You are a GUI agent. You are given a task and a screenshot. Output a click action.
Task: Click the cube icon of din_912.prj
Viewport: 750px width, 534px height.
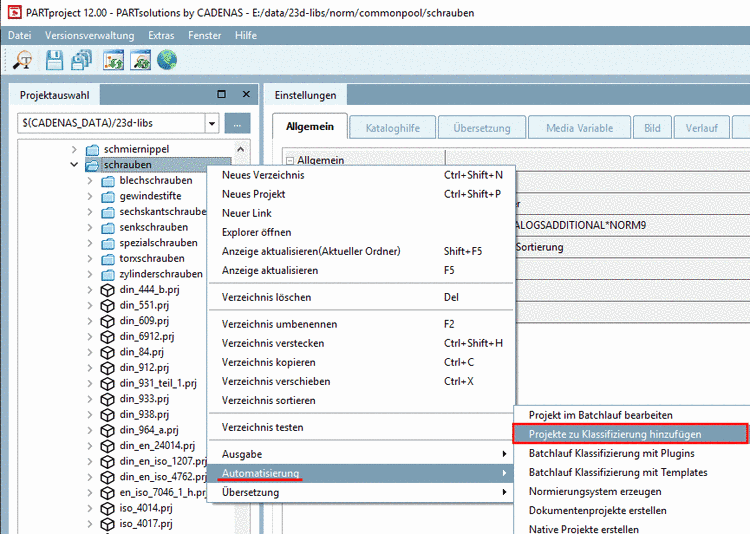coord(108,368)
